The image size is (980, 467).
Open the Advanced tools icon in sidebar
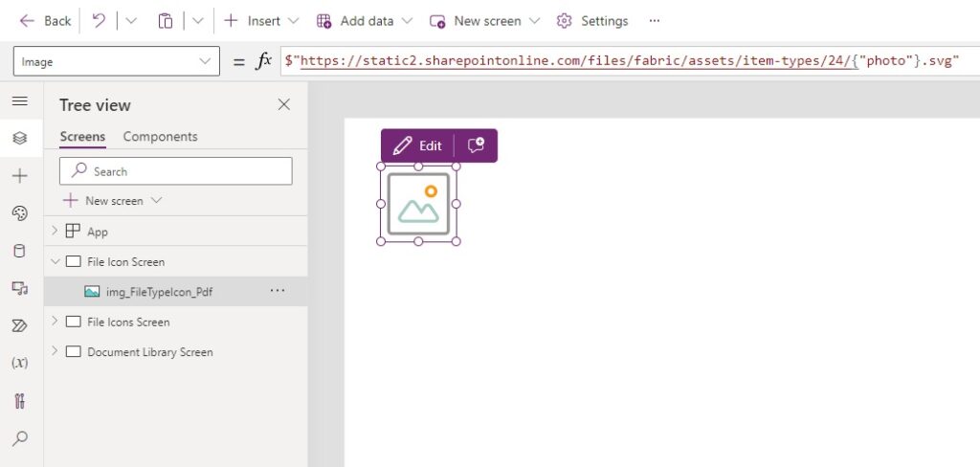pos(19,401)
